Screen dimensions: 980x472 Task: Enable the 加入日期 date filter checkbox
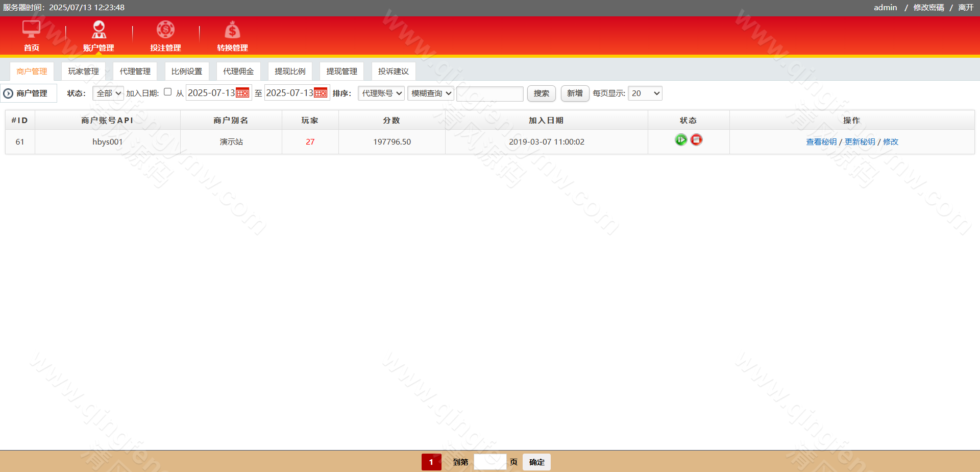tap(167, 92)
